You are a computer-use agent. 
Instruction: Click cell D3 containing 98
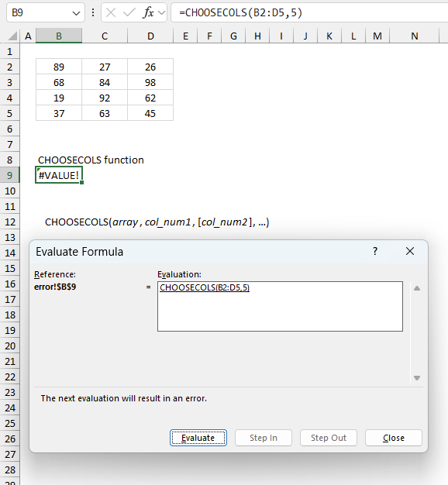[x=150, y=82]
